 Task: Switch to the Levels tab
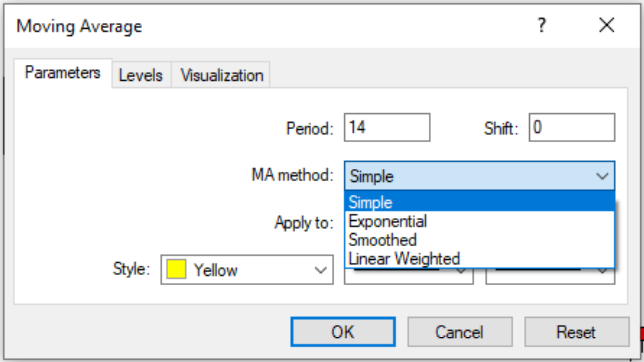pos(141,75)
